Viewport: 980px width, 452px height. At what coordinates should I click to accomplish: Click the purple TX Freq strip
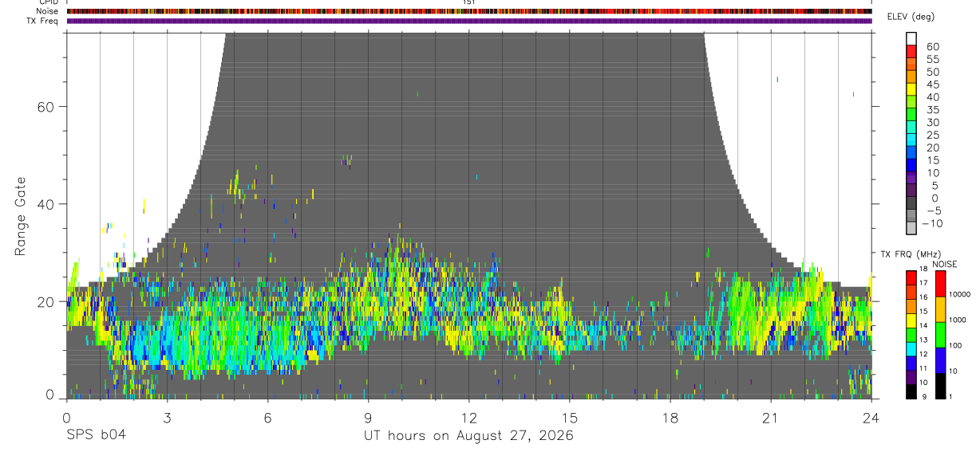click(468, 21)
